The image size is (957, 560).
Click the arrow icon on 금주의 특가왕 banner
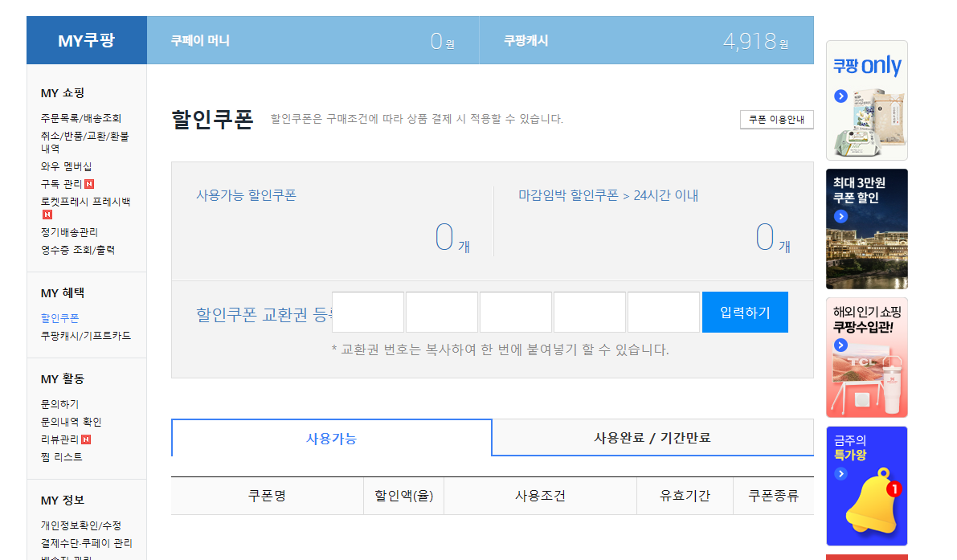point(840,473)
